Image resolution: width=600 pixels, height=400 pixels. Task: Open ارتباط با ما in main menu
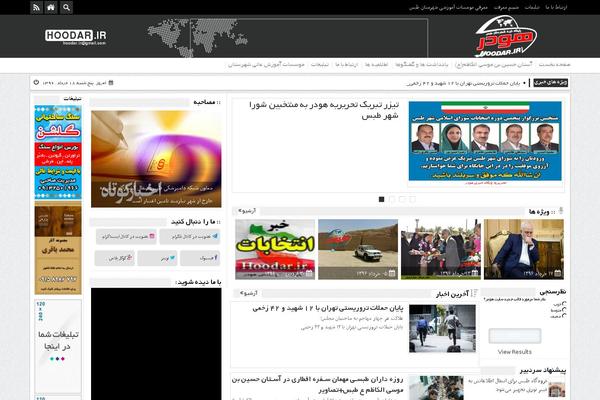(347, 64)
